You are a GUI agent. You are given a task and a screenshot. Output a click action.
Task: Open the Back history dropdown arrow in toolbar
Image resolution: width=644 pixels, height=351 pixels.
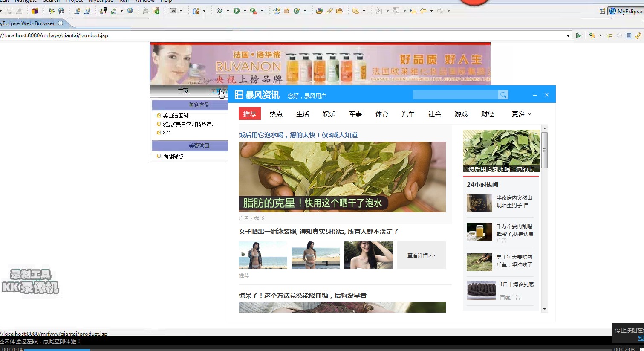(x=431, y=11)
